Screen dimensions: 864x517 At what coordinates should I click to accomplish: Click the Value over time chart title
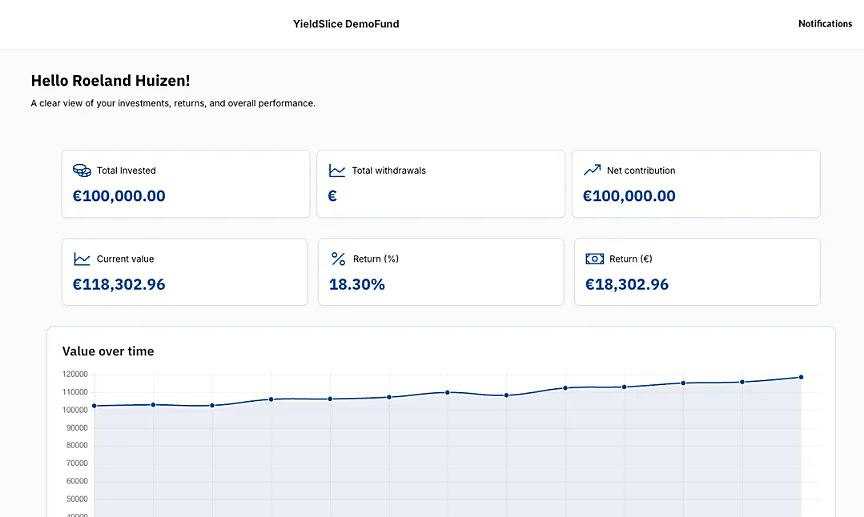click(x=108, y=351)
